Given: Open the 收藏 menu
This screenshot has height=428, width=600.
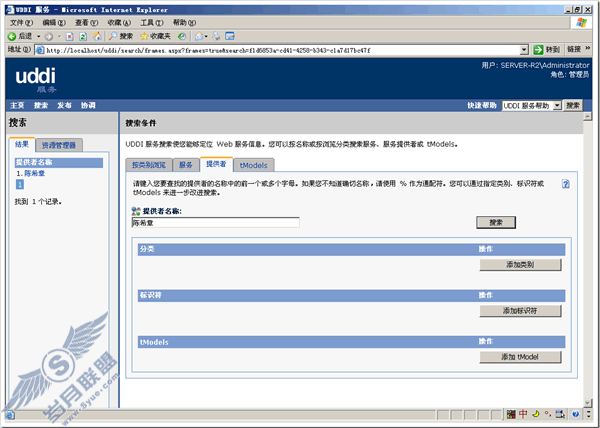Looking at the screenshot, I should coord(119,23).
